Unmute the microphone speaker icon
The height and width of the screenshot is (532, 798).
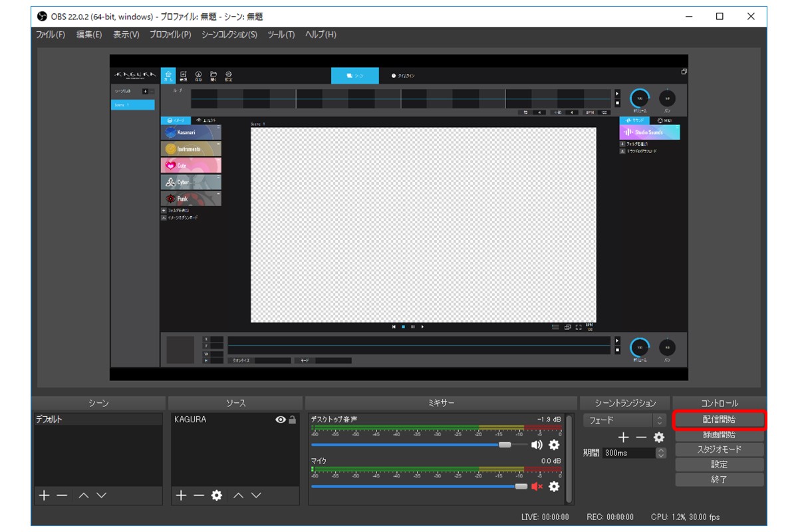tap(537, 486)
